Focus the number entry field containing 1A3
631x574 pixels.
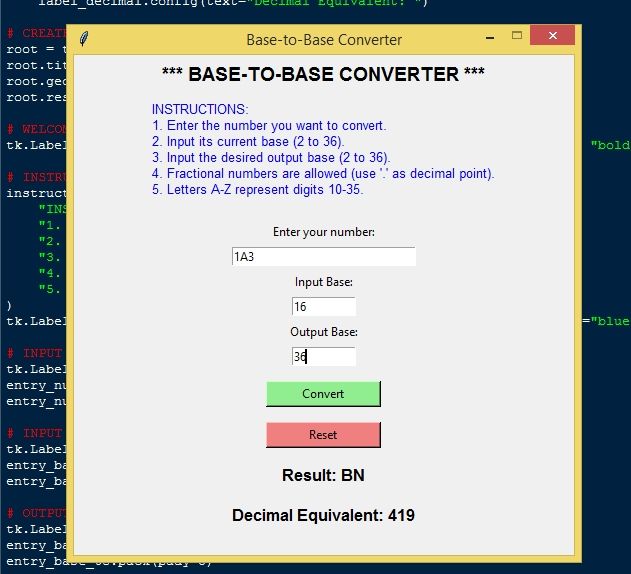323,257
